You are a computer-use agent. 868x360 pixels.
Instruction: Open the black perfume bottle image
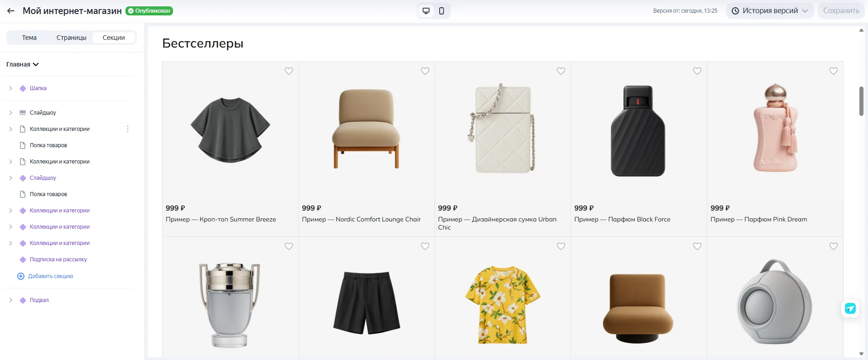click(638, 131)
